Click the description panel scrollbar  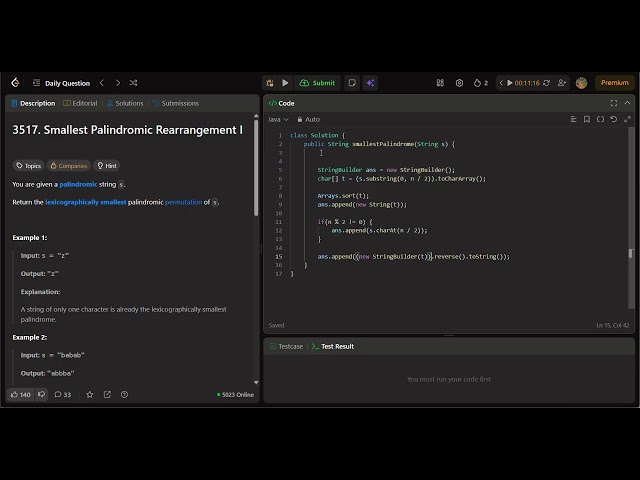[x=256, y=167]
